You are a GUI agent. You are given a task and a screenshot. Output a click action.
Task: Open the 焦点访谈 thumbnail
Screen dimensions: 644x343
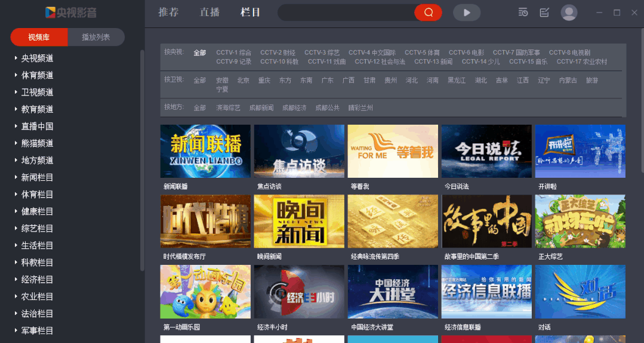[299, 151]
